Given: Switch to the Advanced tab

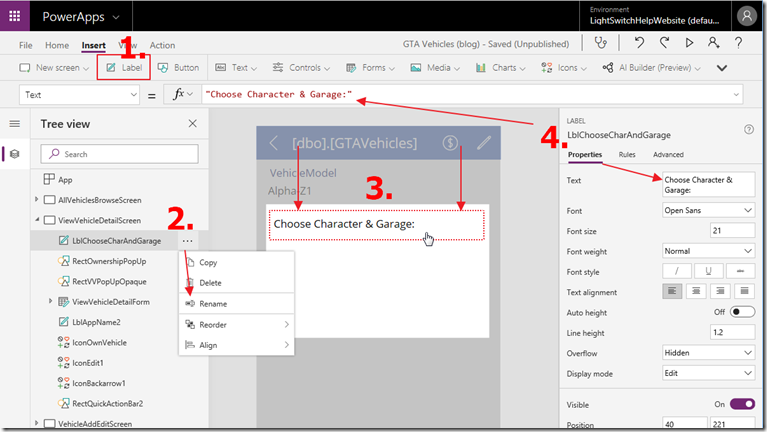Looking at the screenshot, I should coord(668,155).
